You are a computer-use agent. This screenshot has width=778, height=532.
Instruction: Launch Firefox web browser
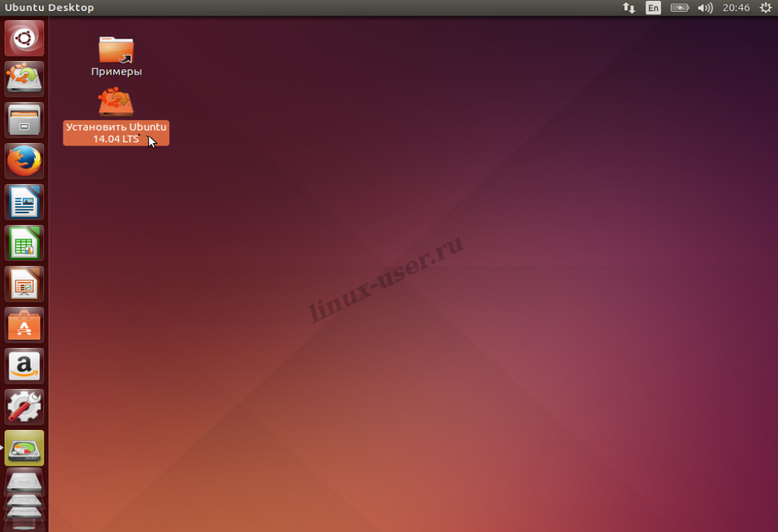click(x=25, y=161)
